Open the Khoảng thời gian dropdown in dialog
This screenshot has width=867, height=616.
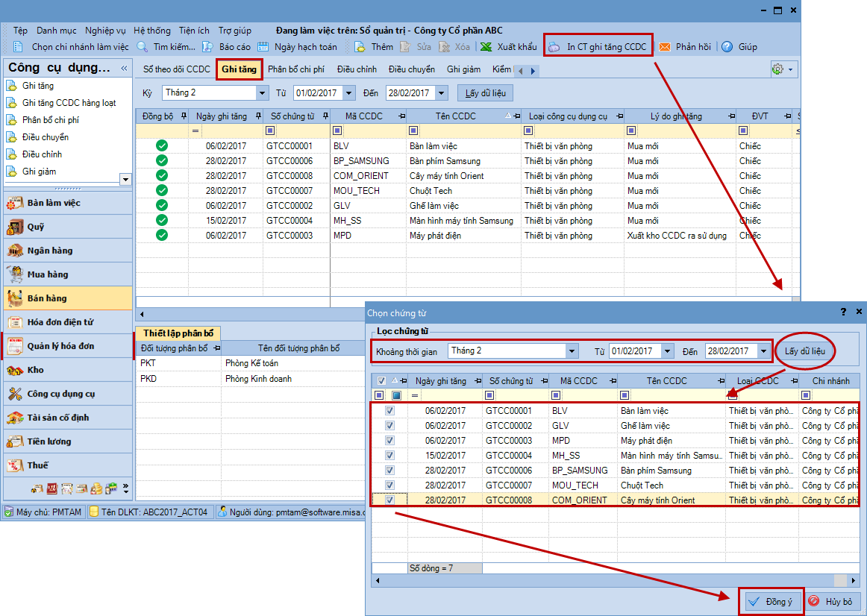(x=572, y=351)
